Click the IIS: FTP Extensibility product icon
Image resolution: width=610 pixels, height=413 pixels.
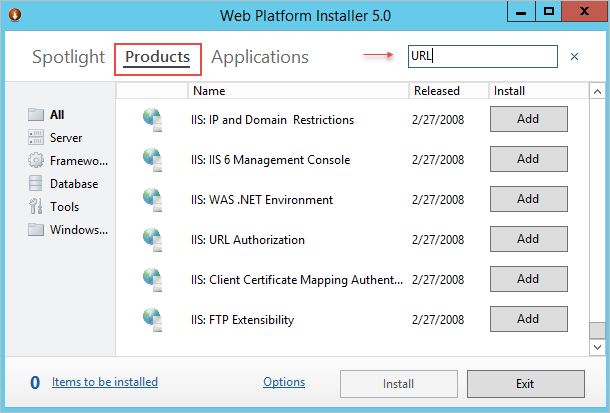[x=152, y=319]
